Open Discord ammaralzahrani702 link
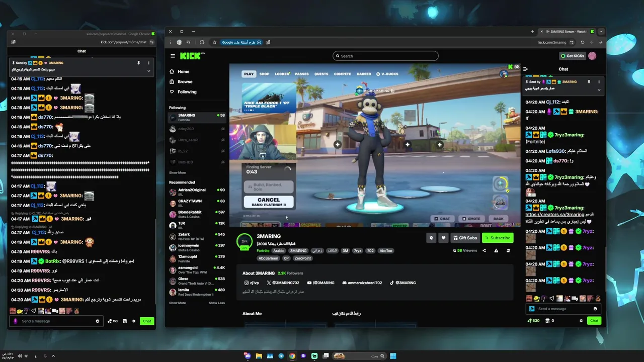Image resolution: width=644 pixels, height=362 pixels. pos(362,283)
